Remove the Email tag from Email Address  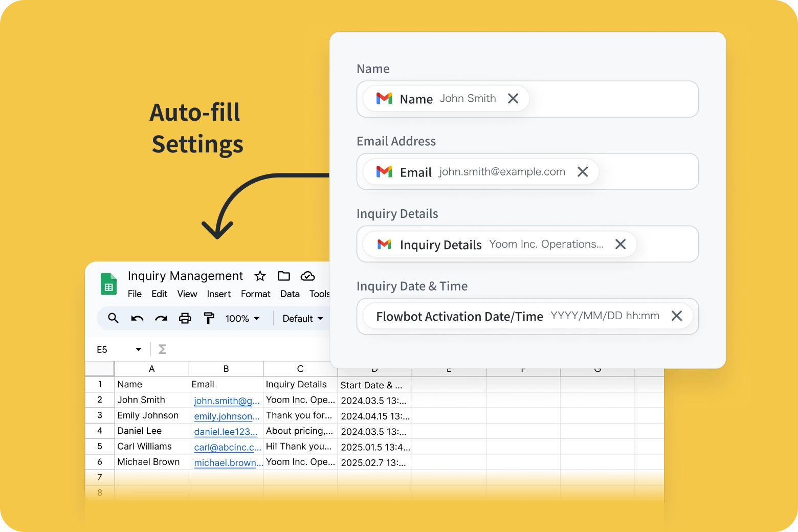(x=583, y=172)
